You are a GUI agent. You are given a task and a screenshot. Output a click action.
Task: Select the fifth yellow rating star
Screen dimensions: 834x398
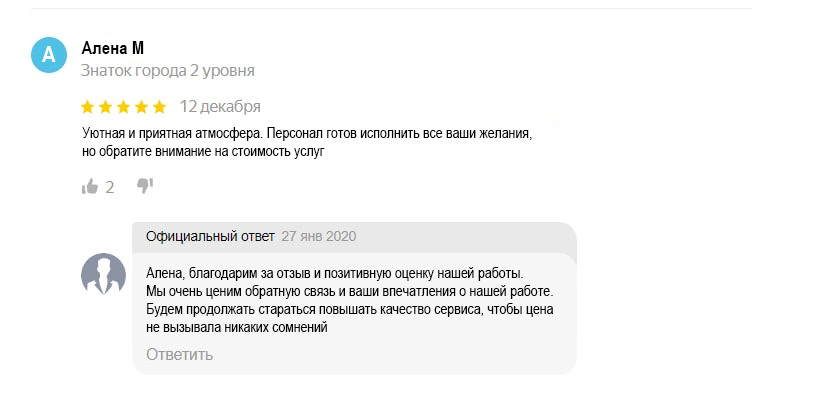[x=160, y=107]
